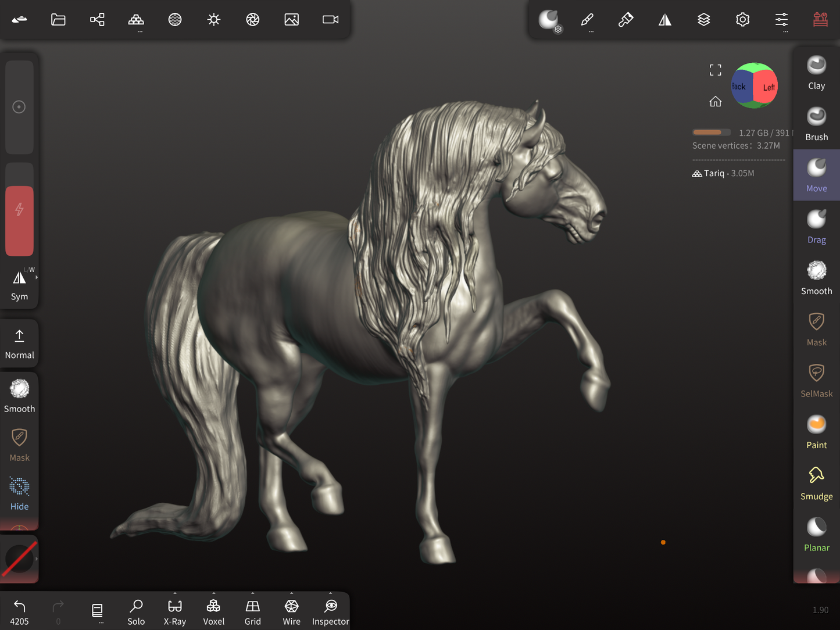Select the Drag tool
Screen dimensions: 840x630
[x=816, y=227]
